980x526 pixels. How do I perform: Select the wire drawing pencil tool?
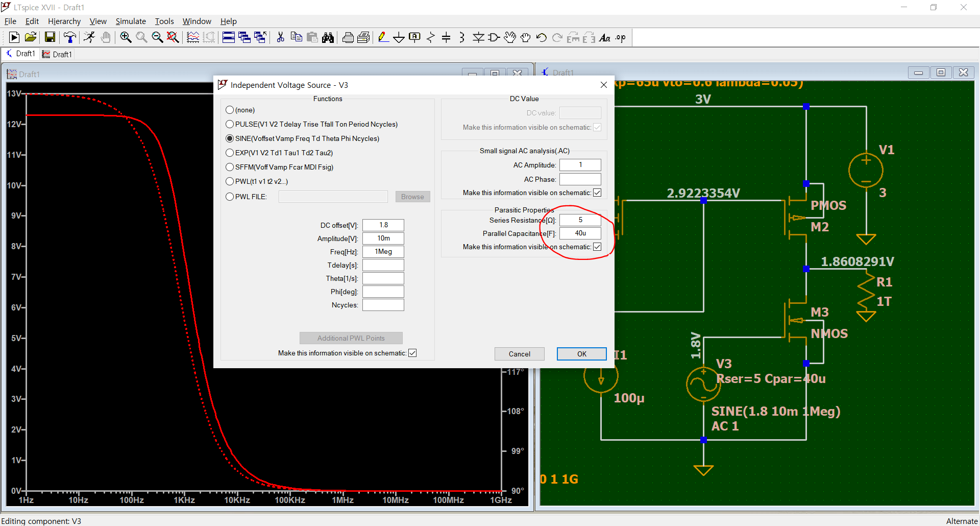pos(383,37)
